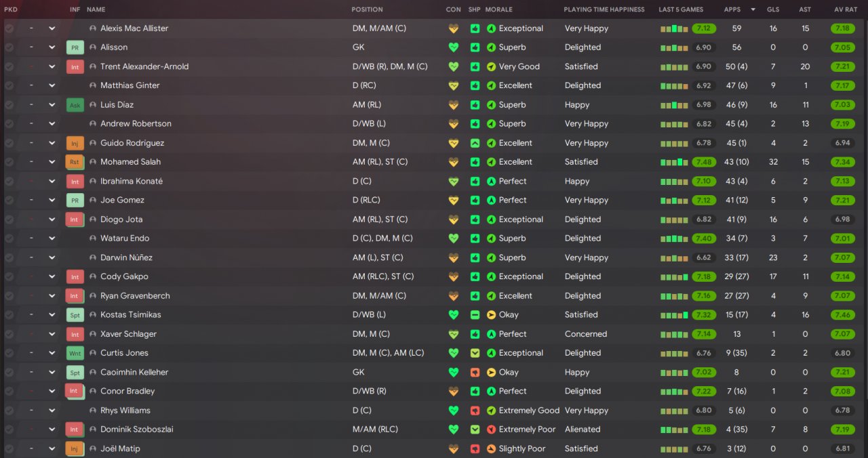The width and height of the screenshot is (868, 458).
Task: Sort by Playing Time Happiness header
Action: (x=604, y=9)
